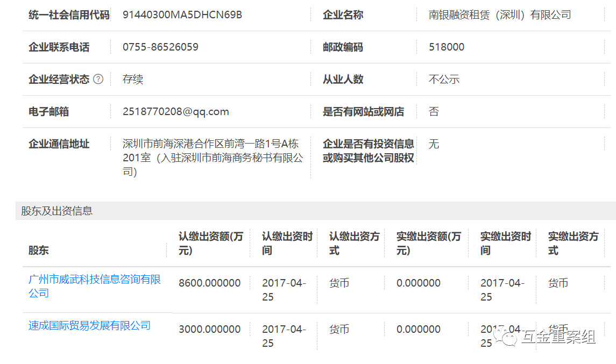The height and width of the screenshot is (364, 616).
Task: Click the 实缴出资方式 column header
Action: click(573, 243)
